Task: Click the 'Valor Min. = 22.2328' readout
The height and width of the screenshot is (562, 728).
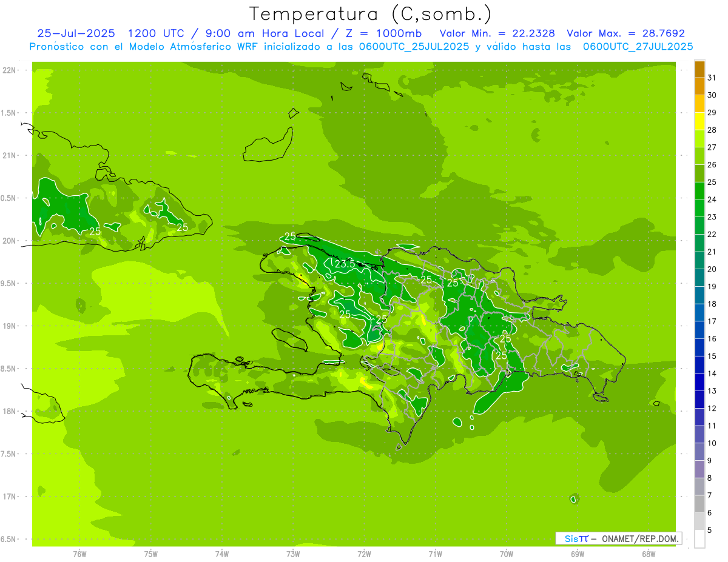Action: point(497,33)
